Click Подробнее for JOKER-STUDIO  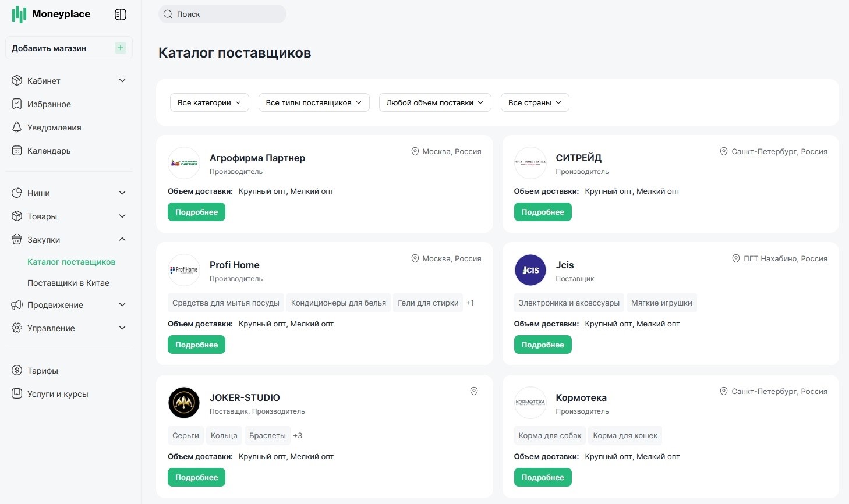pyautogui.click(x=196, y=477)
